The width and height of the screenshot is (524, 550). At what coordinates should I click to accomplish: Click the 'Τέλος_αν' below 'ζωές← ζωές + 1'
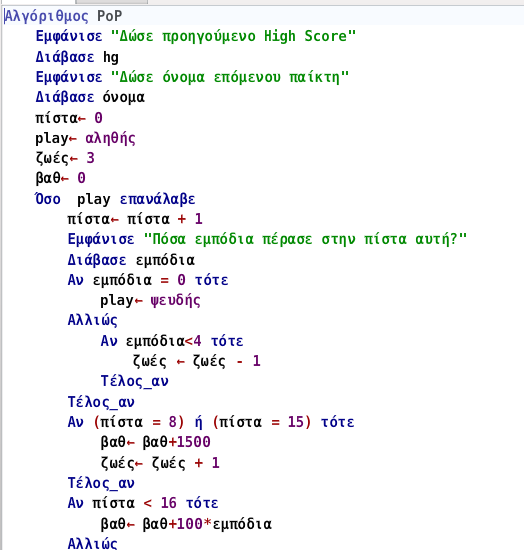click(x=101, y=483)
